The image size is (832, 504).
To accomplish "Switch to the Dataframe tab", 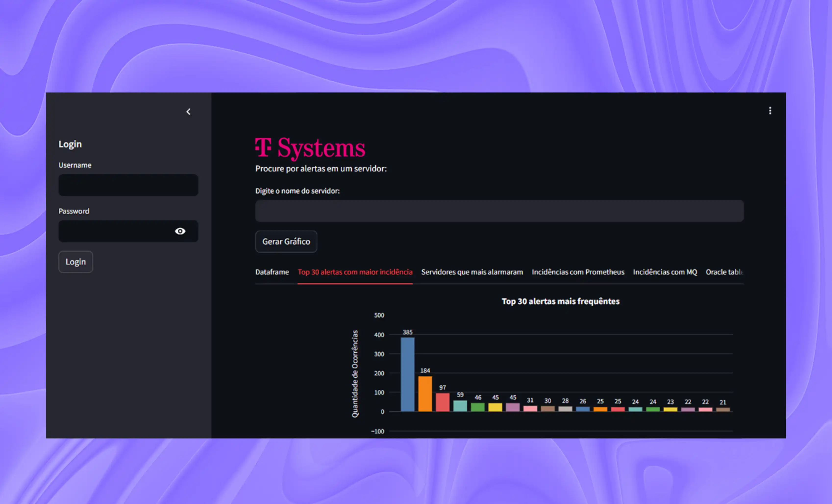I will (x=272, y=272).
